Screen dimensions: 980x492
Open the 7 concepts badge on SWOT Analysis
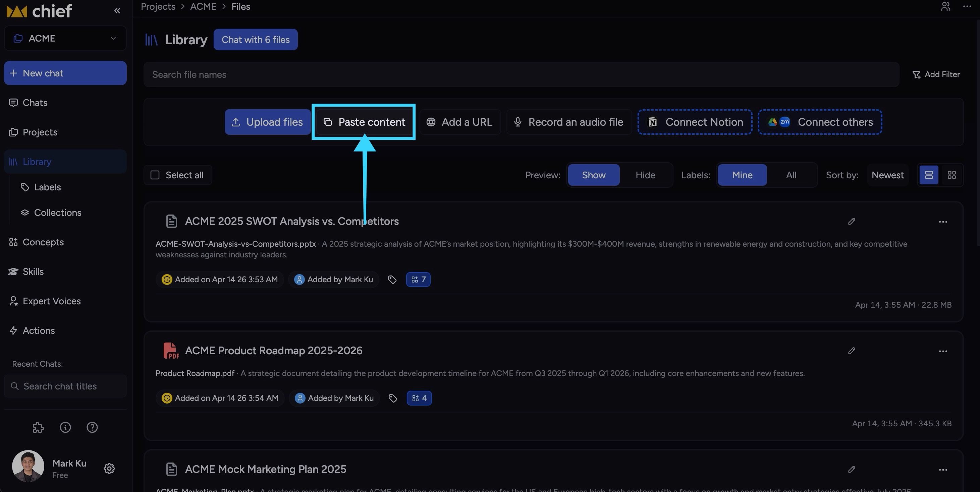click(x=418, y=280)
